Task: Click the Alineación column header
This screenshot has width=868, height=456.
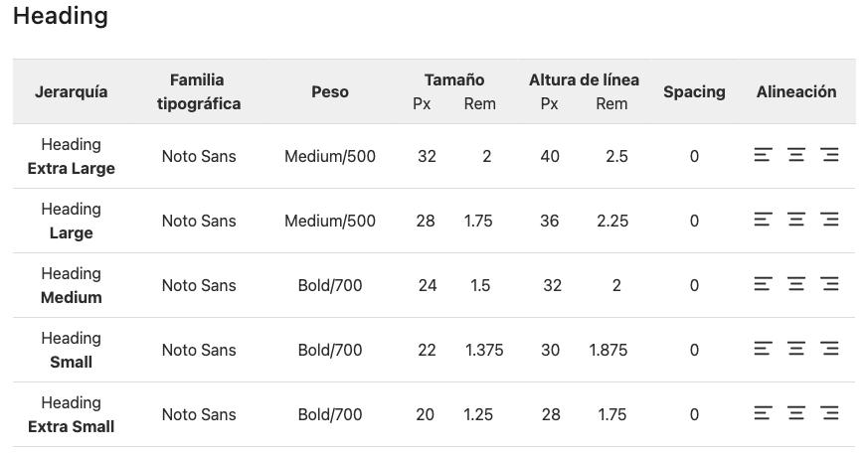Action: point(796,91)
